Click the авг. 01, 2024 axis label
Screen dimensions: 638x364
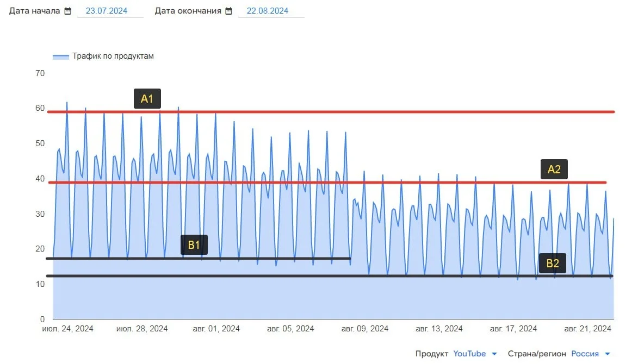click(216, 329)
